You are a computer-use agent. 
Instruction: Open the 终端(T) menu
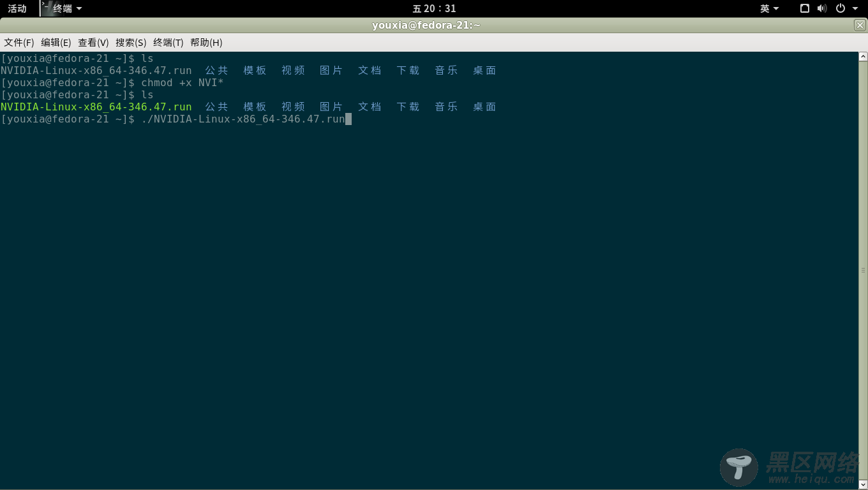168,43
